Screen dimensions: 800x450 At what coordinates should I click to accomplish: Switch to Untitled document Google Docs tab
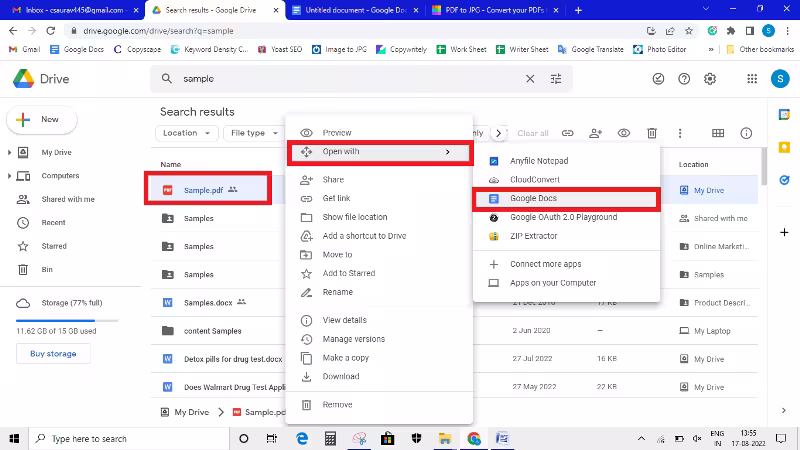pyautogui.click(x=356, y=10)
